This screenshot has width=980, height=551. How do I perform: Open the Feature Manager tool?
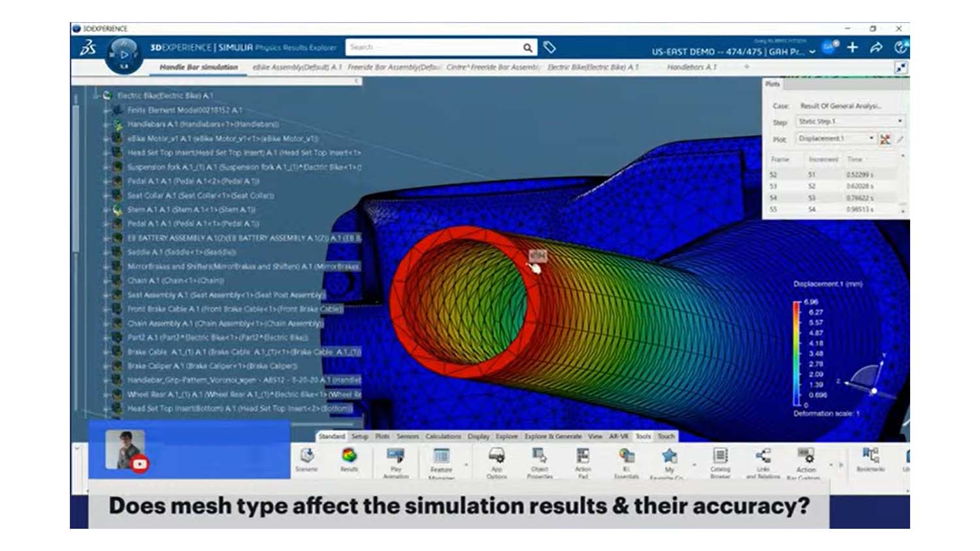click(441, 456)
